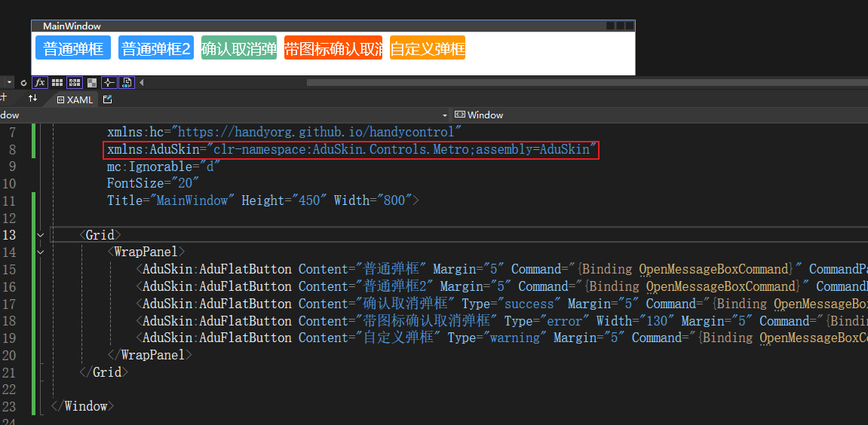Click the closing </Window> tag

point(82,406)
